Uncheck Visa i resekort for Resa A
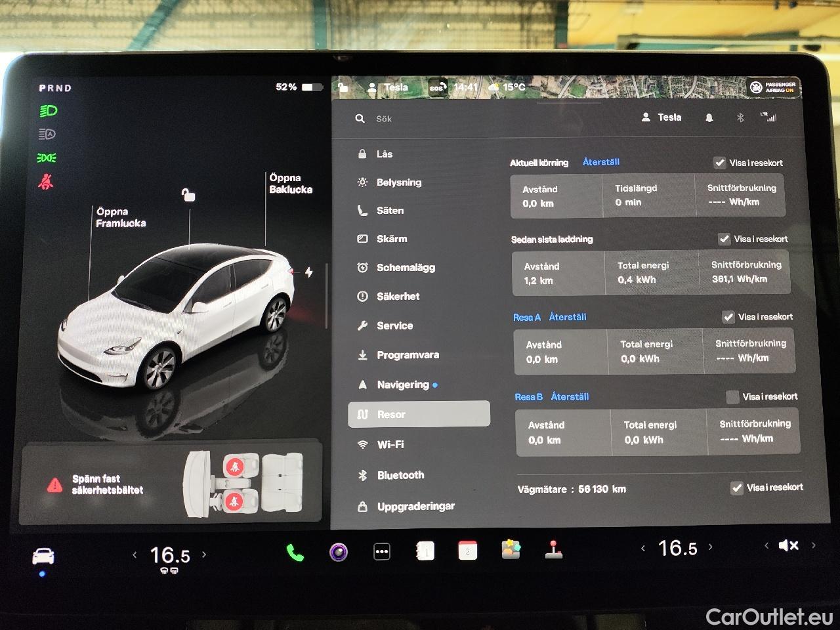The height and width of the screenshot is (630, 840). point(728,317)
